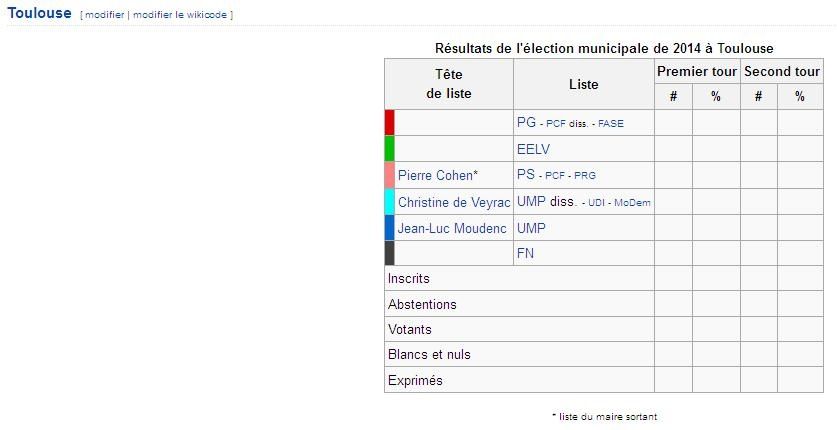Open the FASE link
837x430 pixels.
point(611,124)
